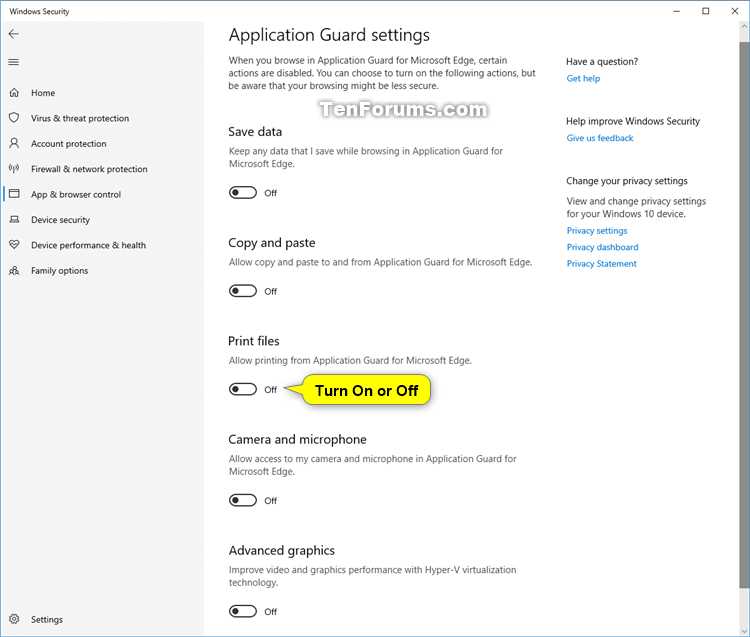750x637 pixels.
Task: Select App & browser control label
Action: (x=76, y=194)
